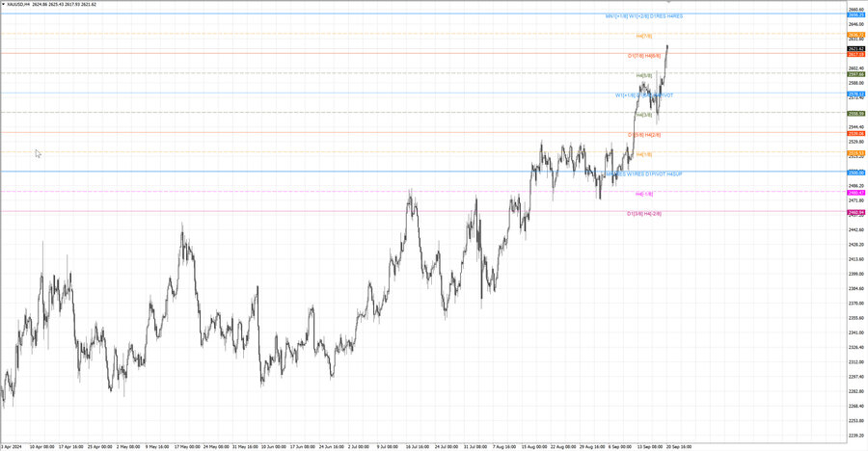The height and width of the screenshot is (451, 868).
Task: Select the H4[3/8] level label
Action: pyautogui.click(x=644, y=115)
